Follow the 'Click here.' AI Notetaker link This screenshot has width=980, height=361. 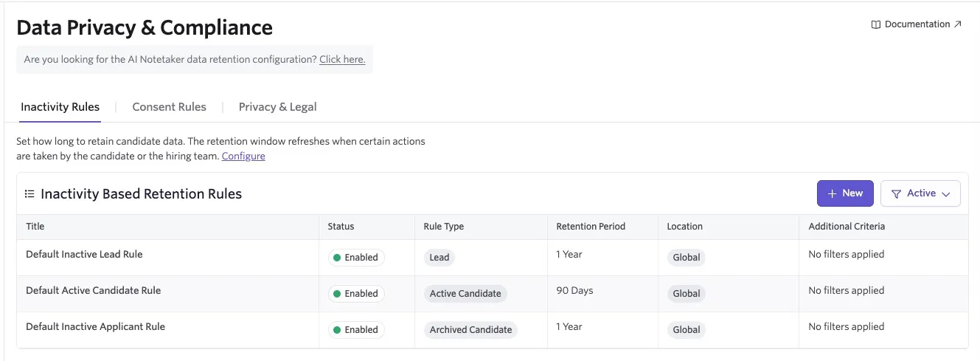click(x=342, y=59)
